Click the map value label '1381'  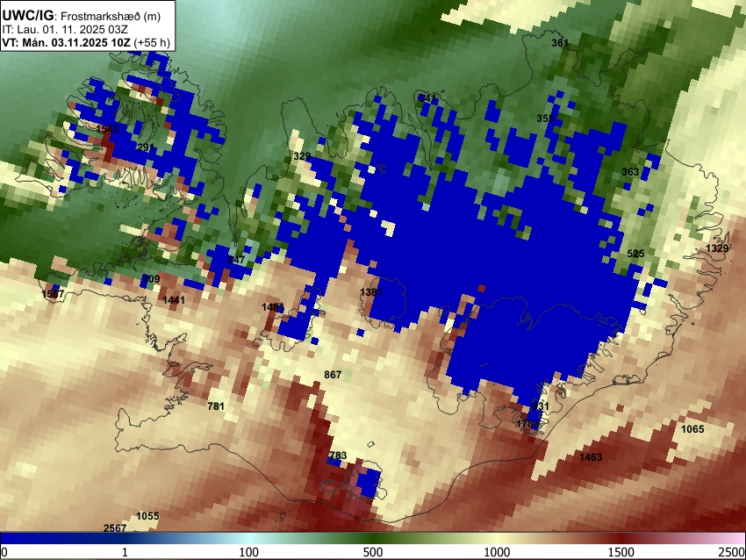click(371, 292)
